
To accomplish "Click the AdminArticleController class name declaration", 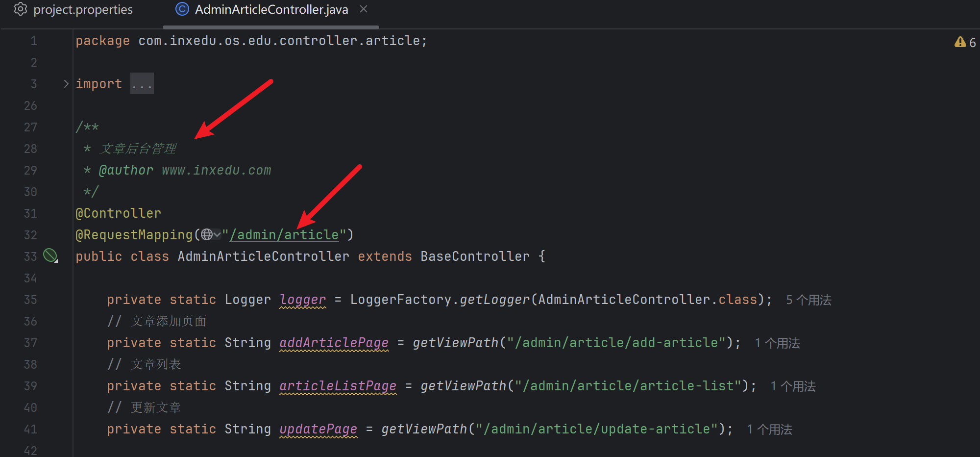I will pyautogui.click(x=263, y=256).
